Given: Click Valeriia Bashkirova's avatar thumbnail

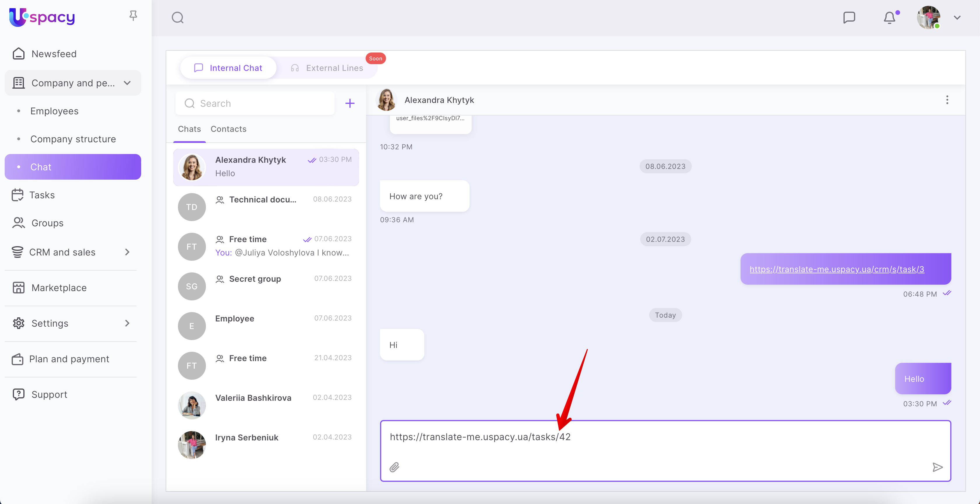Looking at the screenshot, I should point(192,405).
